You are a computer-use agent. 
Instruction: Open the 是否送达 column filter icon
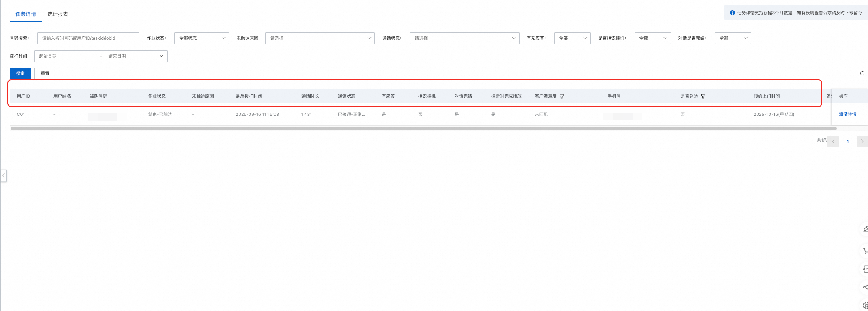(x=703, y=96)
